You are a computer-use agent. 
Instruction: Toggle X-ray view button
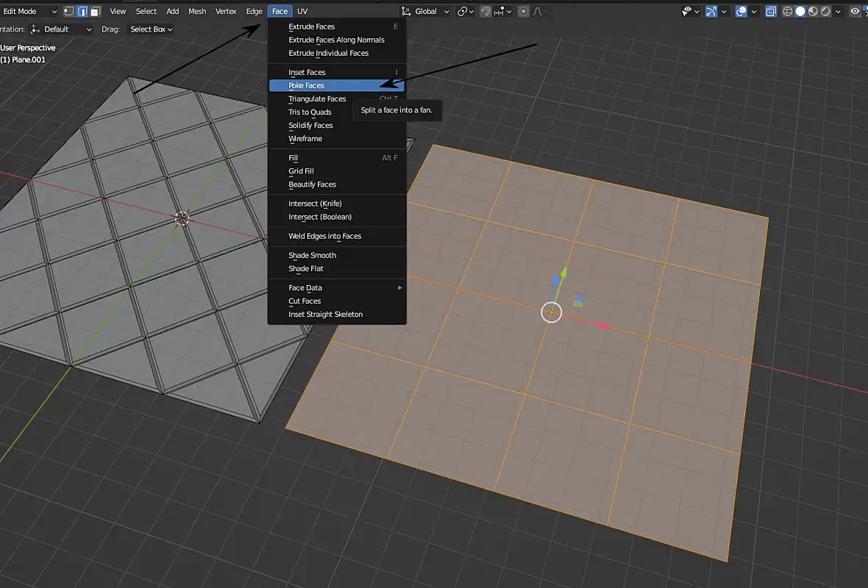point(771,11)
